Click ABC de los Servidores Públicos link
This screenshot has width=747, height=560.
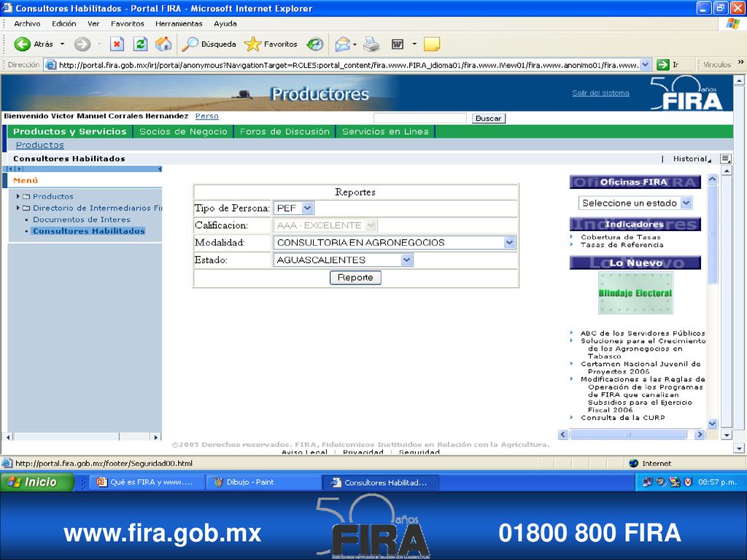(643, 333)
